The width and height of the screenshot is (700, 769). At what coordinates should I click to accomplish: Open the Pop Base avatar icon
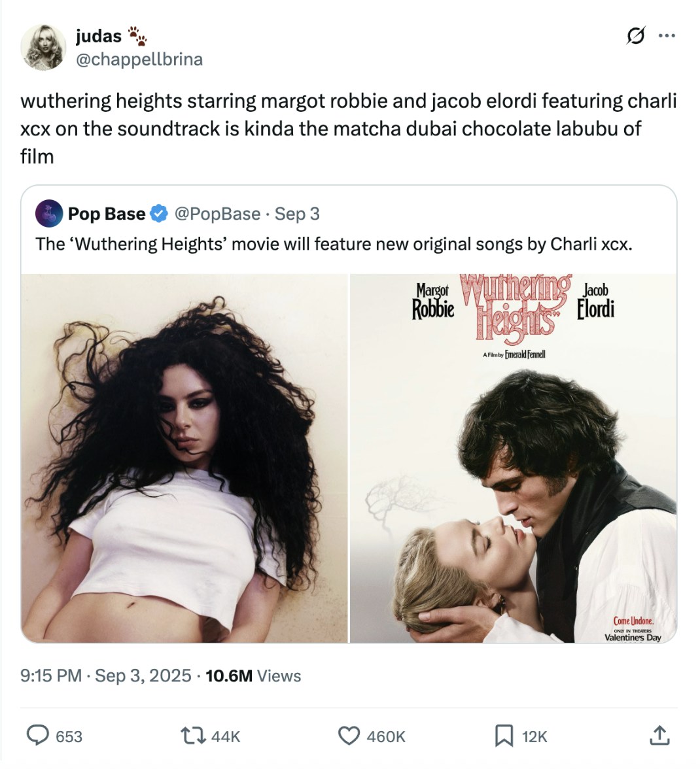tap(49, 214)
